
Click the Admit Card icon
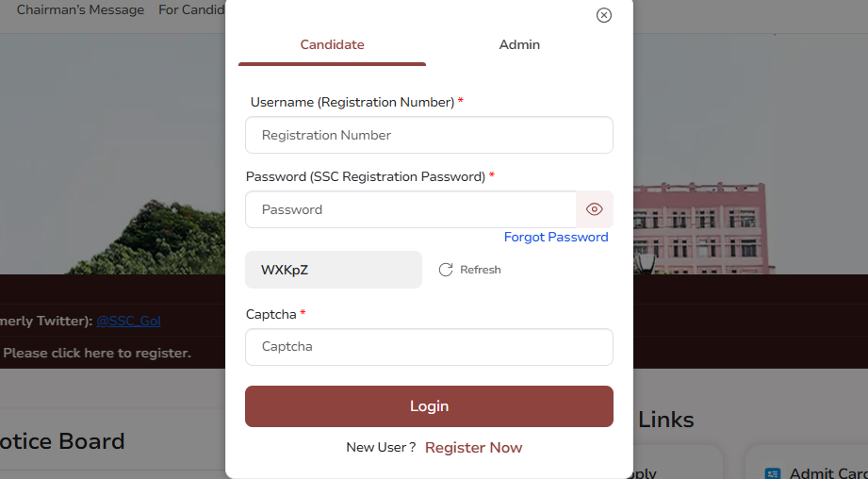coord(773,473)
